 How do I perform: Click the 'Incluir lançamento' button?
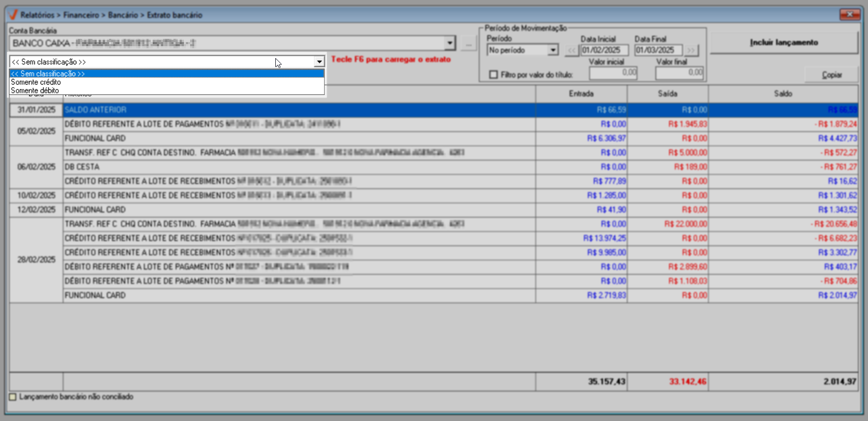(784, 43)
